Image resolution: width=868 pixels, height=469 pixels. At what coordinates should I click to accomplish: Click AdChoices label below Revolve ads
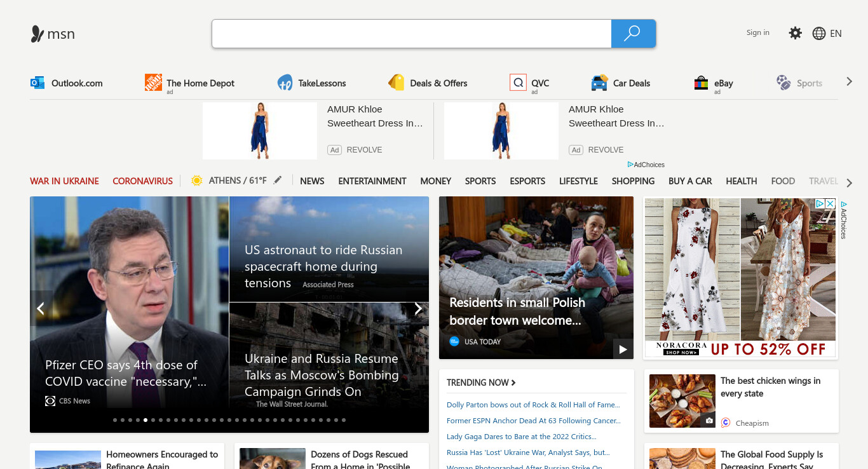tap(646, 165)
